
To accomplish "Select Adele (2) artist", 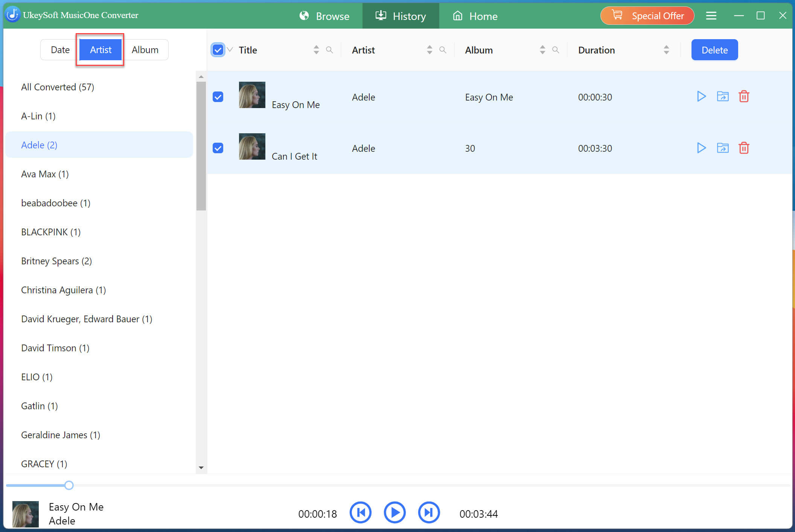I will click(x=99, y=145).
